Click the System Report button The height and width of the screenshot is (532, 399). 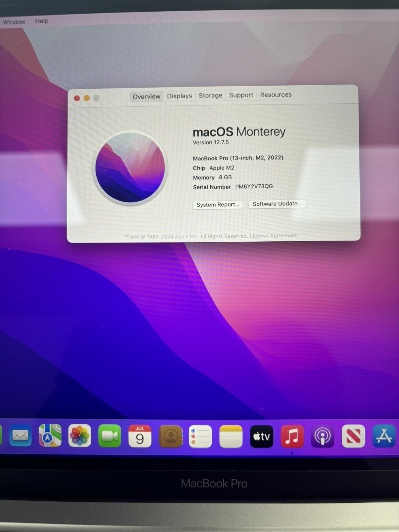pos(218,205)
